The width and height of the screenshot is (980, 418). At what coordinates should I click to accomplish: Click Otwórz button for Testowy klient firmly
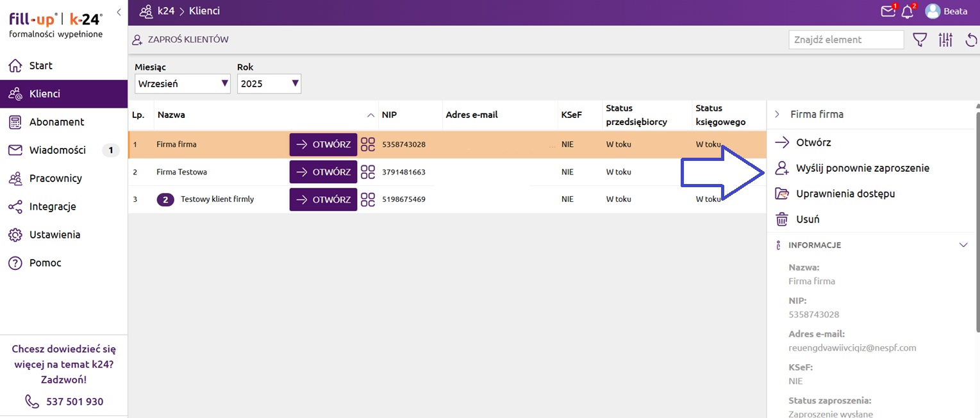pos(323,199)
